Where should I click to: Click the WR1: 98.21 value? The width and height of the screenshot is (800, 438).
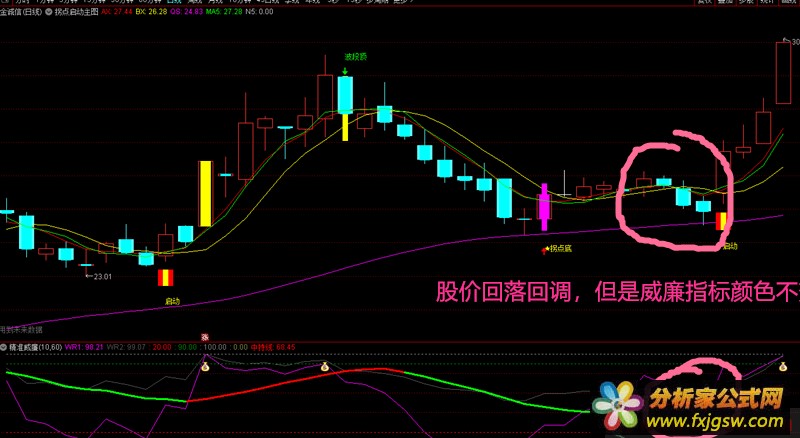click(x=84, y=347)
